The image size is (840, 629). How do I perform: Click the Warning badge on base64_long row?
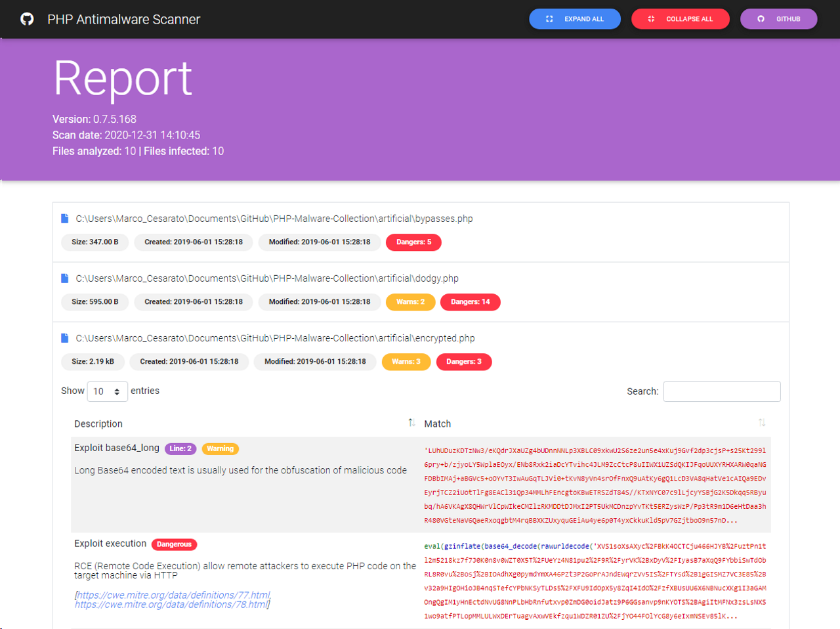[x=220, y=448]
